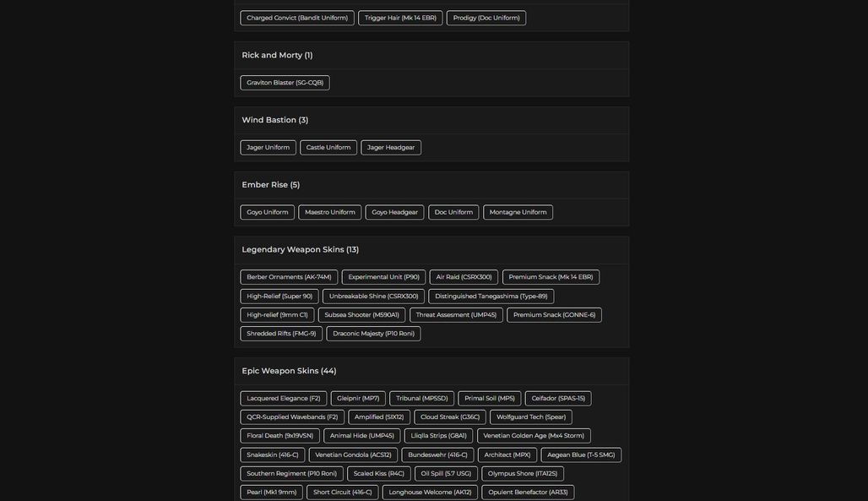Select the Lacquered Elegance (F2) tag

284,399
